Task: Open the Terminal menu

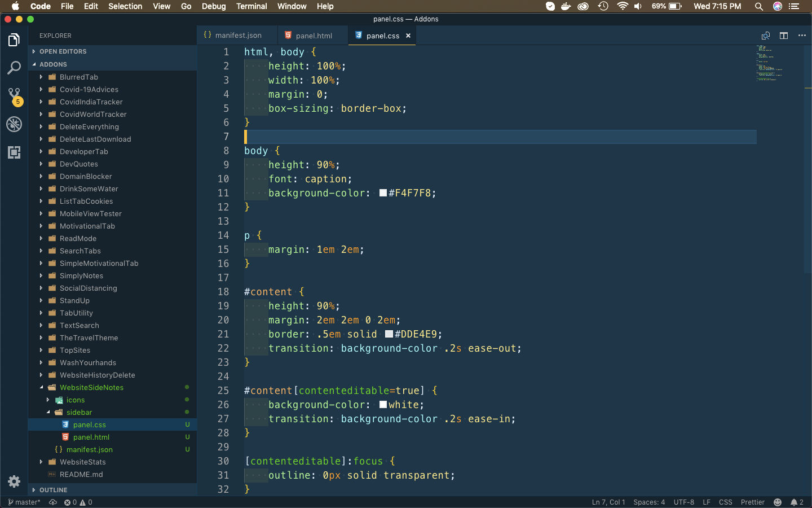Action: tap(251, 6)
